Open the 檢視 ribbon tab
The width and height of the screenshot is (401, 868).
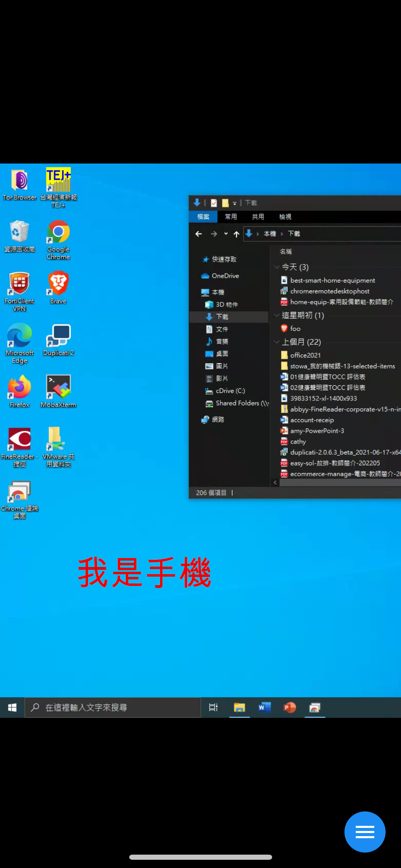coord(285,217)
